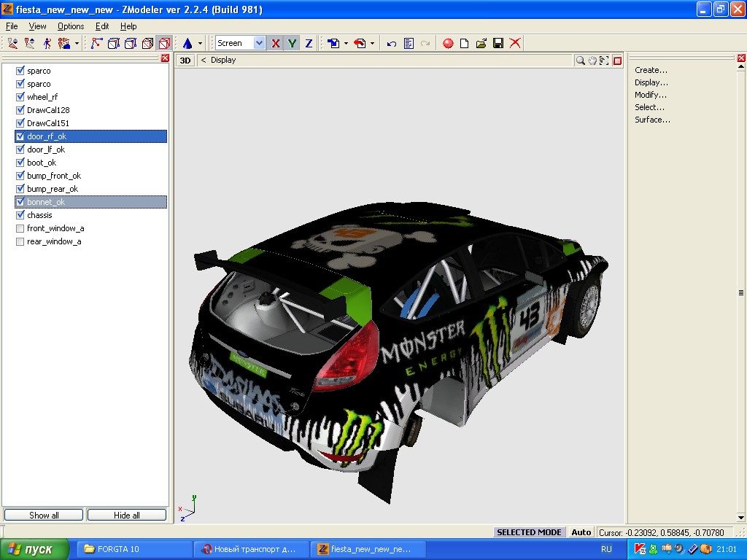
Task: Click the Hide all button
Action: [127, 516]
